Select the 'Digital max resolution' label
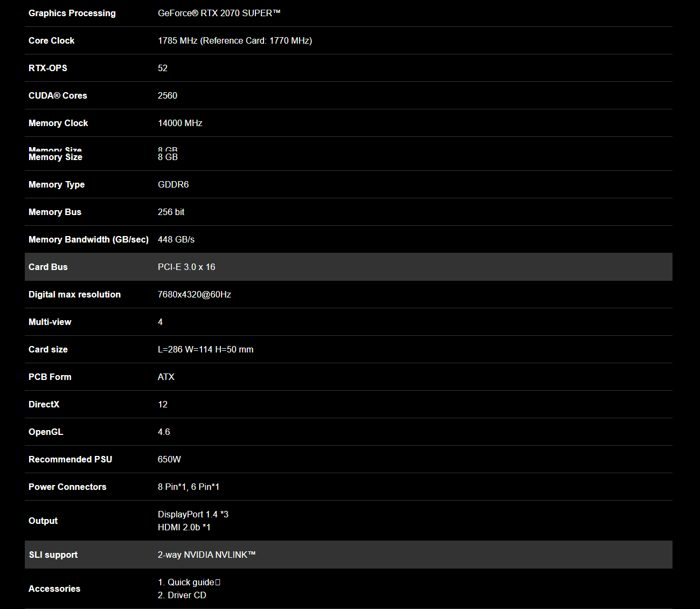The height and width of the screenshot is (609, 700). click(74, 294)
